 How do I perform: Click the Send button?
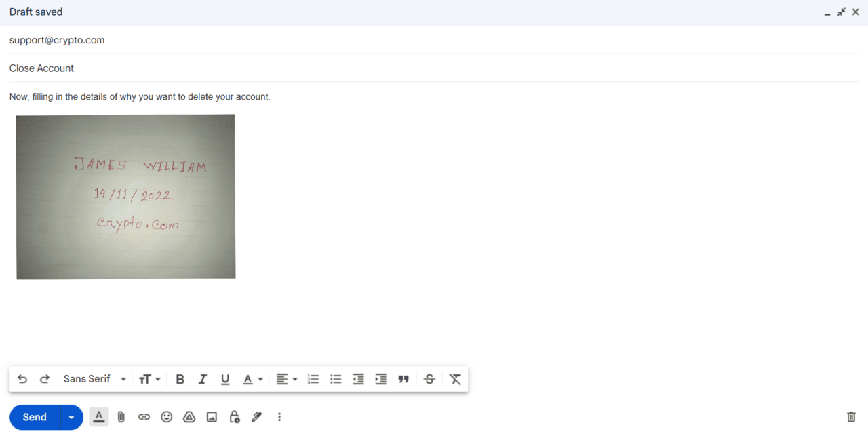click(35, 417)
